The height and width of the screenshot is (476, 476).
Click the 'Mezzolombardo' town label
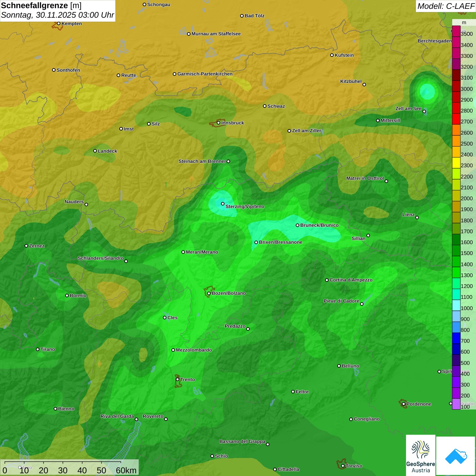click(x=194, y=350)
